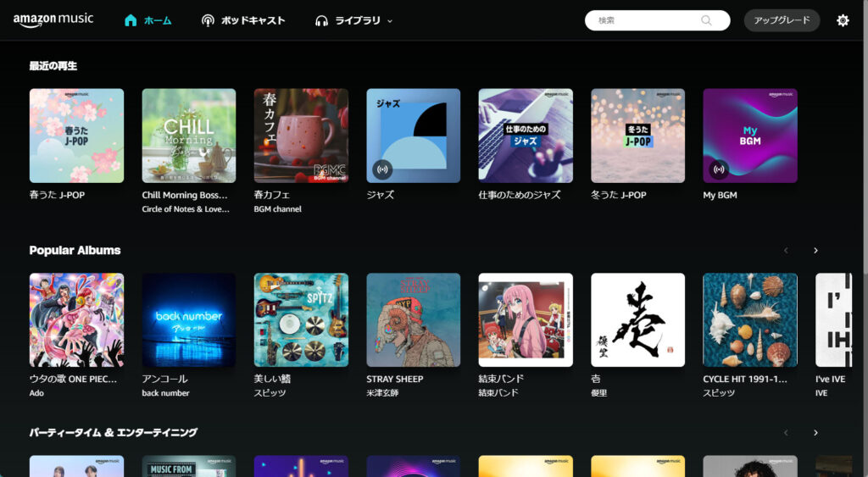Open the CYCLE HIT seashells album cover
The height and width of the screenshot is (477, 868).
(750, 320)
